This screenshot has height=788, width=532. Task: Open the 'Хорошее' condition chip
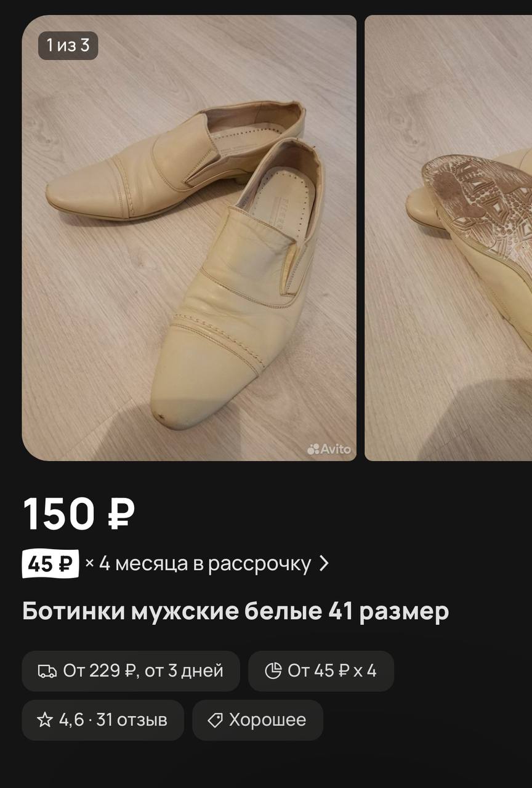[x=258, y=720]
